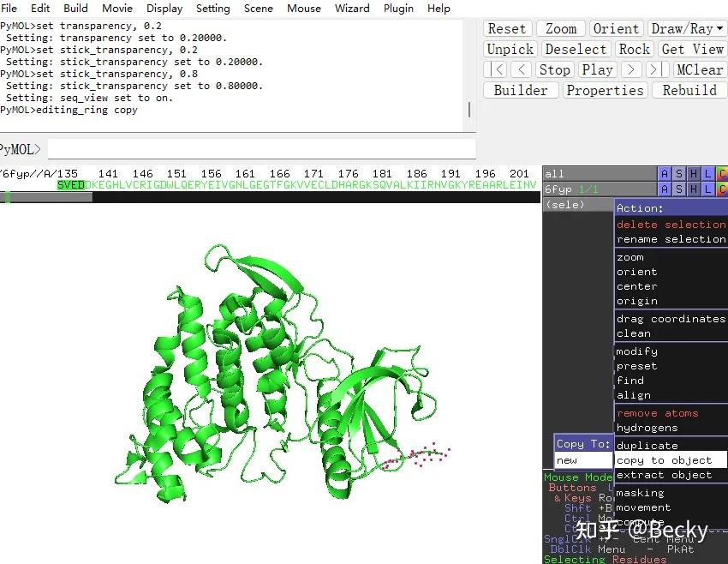Open the Draw/Ray dropdown

[x=686, y=29]
